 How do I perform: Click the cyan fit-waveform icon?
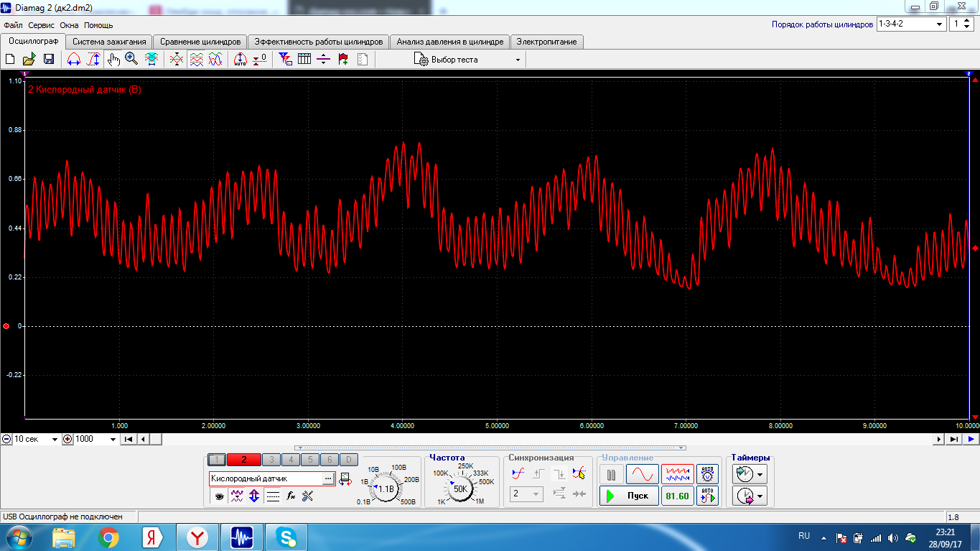pyautogui.click(x=151, y=60)
